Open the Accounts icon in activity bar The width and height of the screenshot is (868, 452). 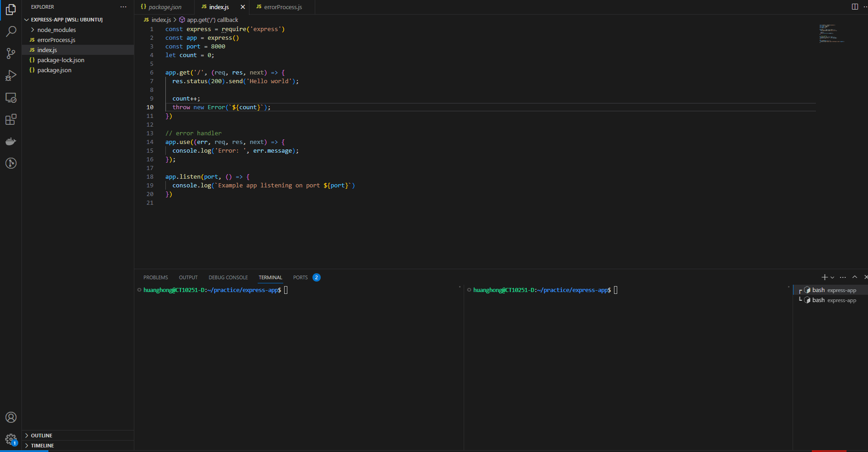pos(11,417)
